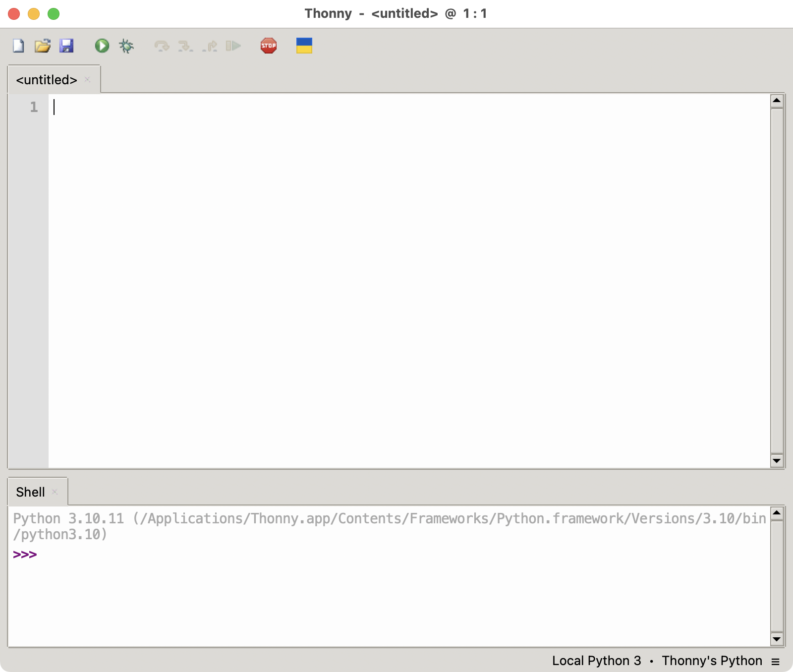The image size is (793, 672).
Task: Debug current script using the bug icon
Action: 126,46
